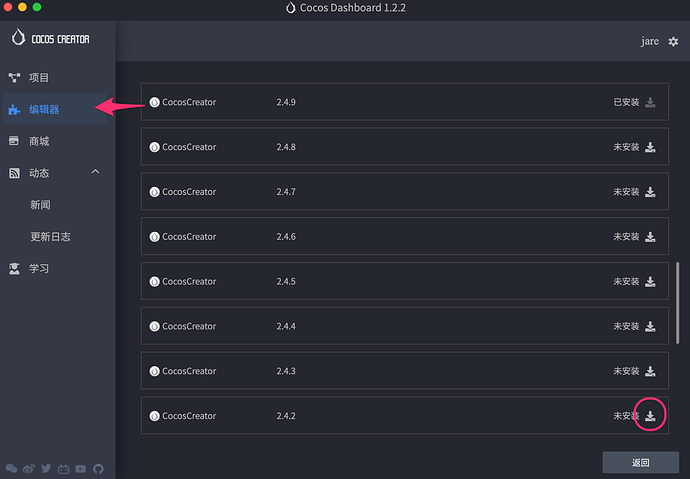690x479 pixels.
Task: Click the 未安装 status on row 2.4.8
Action: (x=626, y=147)
